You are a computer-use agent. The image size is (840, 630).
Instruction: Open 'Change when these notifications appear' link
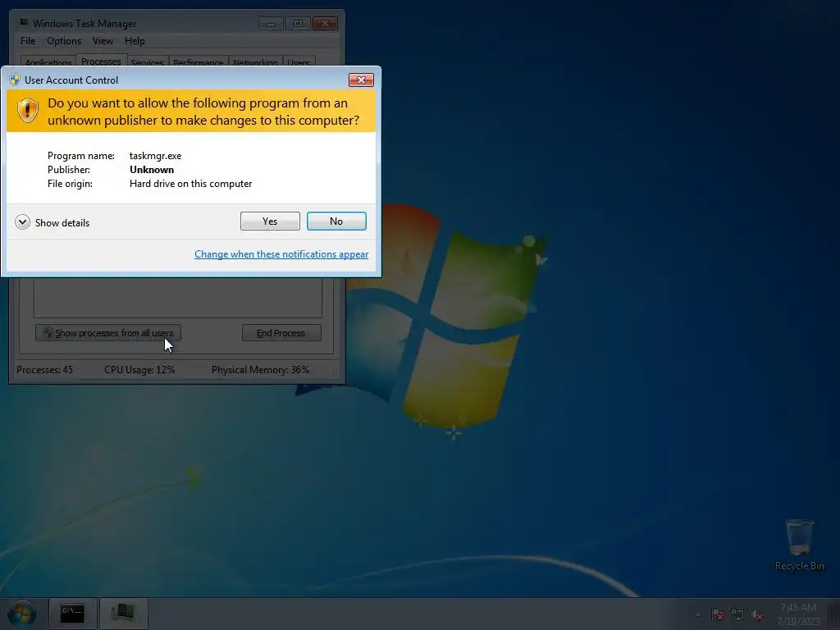(281, 254)
